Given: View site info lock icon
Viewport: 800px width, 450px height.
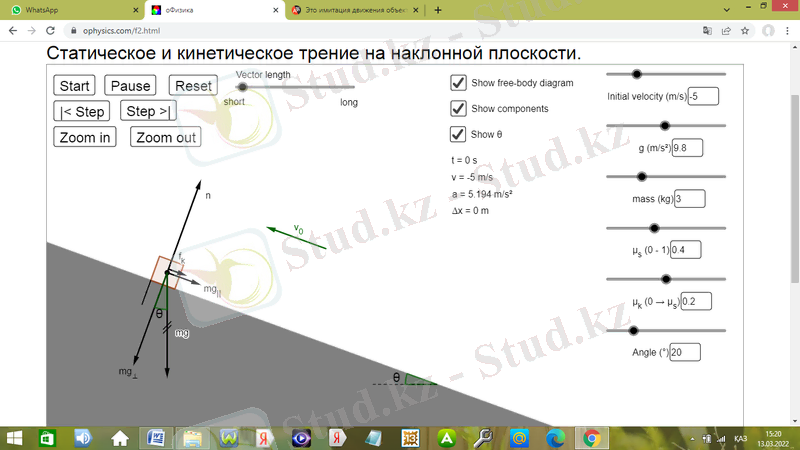Looking at the screenshot, I should coord(73,31).
